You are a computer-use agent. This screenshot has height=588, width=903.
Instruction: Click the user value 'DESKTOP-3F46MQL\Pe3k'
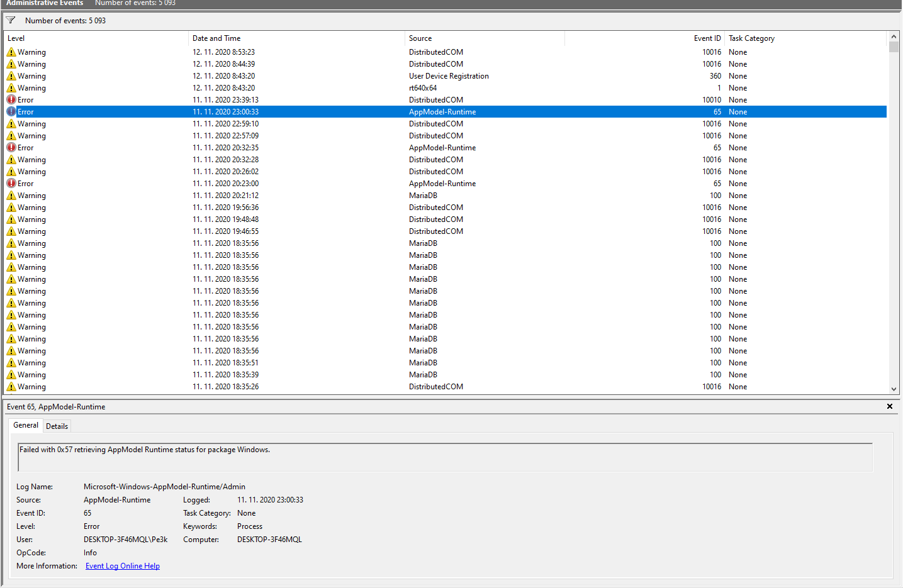126,540
